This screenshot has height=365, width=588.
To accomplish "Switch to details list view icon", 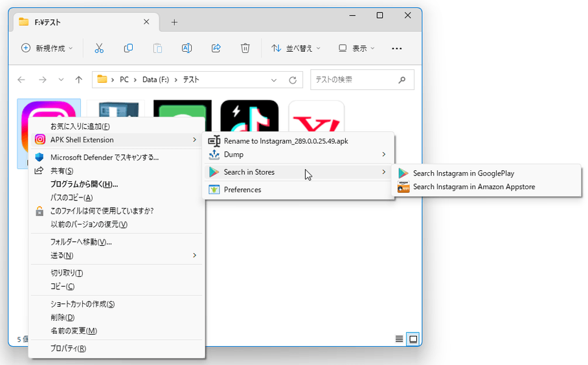I will tap(399, 339).
